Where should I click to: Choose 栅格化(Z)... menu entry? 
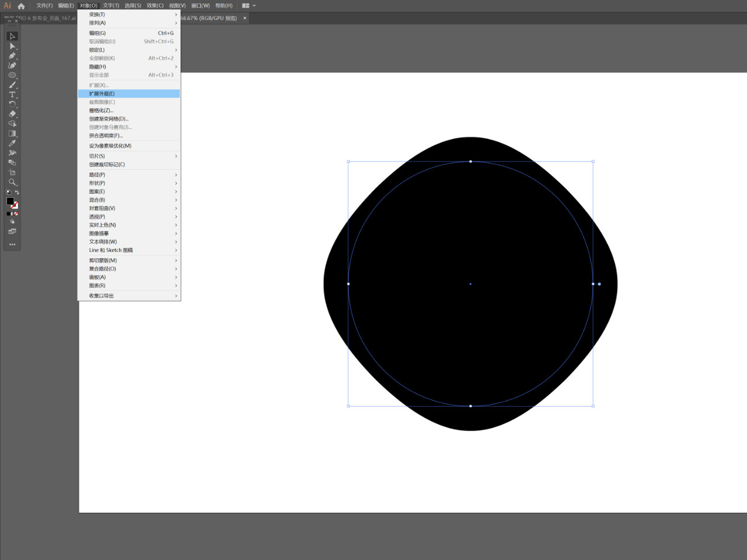point(129,110)
